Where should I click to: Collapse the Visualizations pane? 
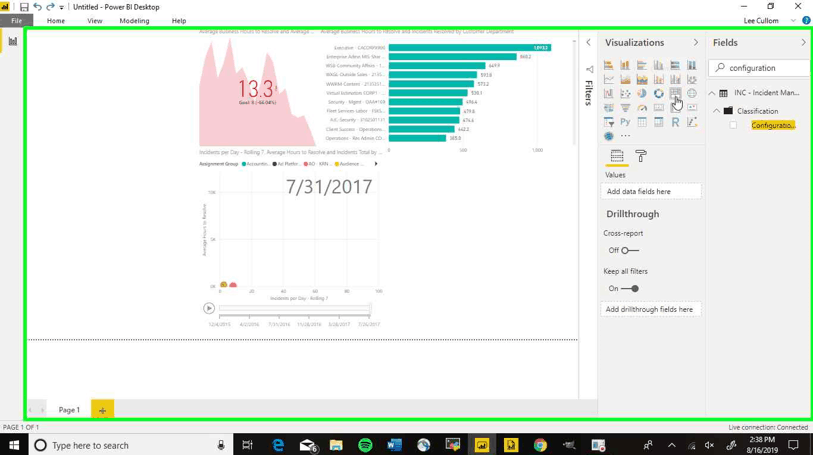tap(696, 42)
